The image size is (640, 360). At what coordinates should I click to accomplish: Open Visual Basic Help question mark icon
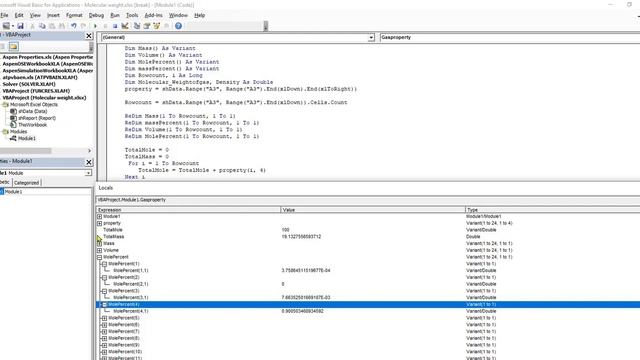[178, 26]
